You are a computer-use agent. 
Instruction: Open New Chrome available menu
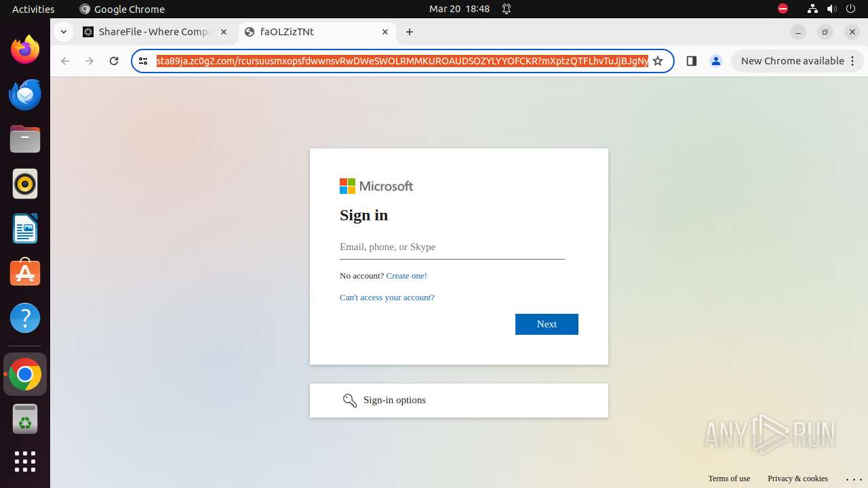coord(797,61)
